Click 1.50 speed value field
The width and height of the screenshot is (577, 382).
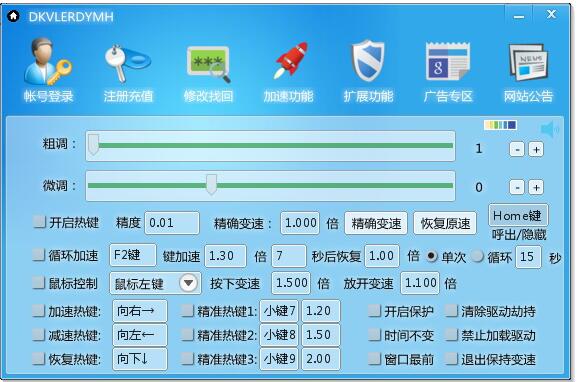[x=321, y=335]
